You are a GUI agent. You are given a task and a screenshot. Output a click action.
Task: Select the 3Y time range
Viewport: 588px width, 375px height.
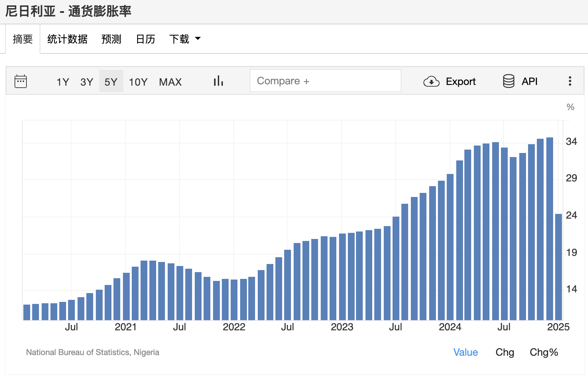tap(87, 82)
